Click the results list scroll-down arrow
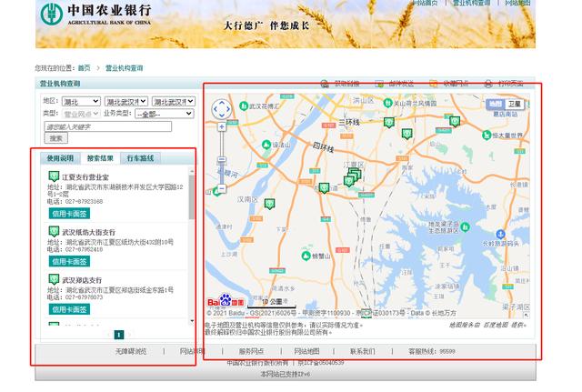Screen dimensions: 582x392 coord(192,321)
